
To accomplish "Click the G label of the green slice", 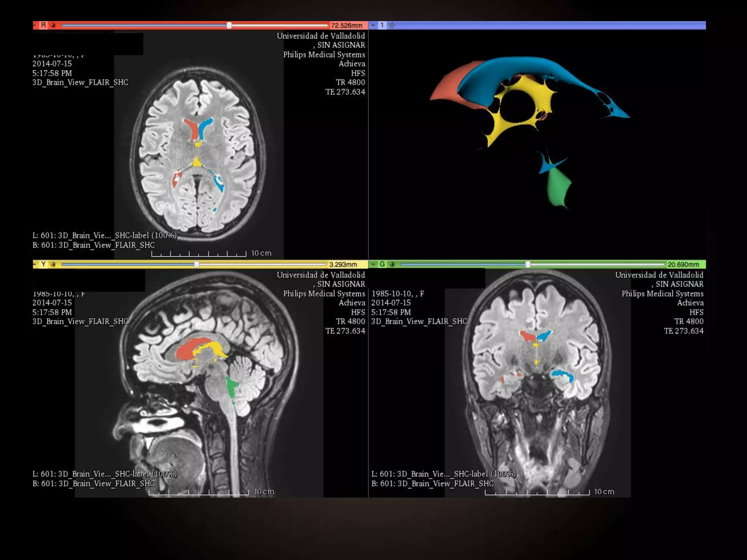I will coord(382,264).
